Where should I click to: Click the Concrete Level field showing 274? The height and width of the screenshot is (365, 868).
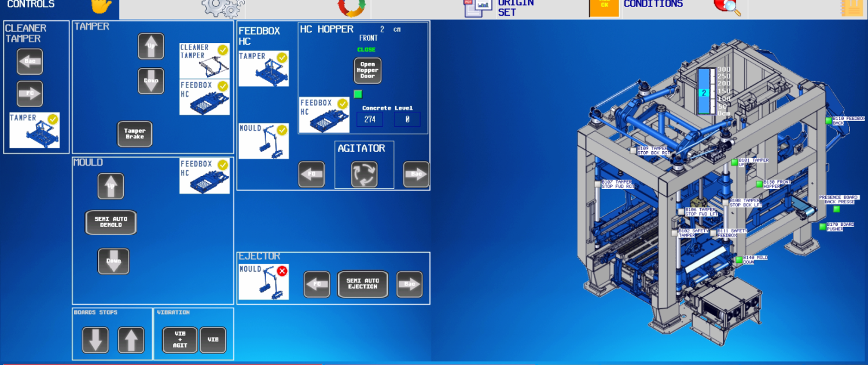(x=370, y=119)
